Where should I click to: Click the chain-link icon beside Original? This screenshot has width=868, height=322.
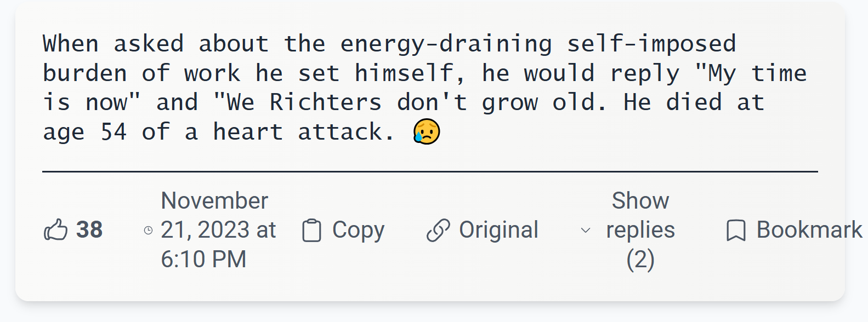438,230
